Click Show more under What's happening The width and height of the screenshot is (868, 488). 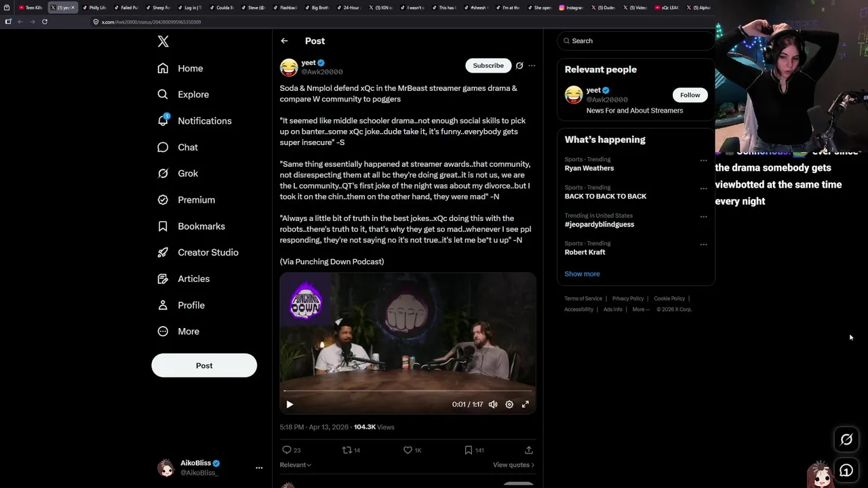[x=582, y=274]
